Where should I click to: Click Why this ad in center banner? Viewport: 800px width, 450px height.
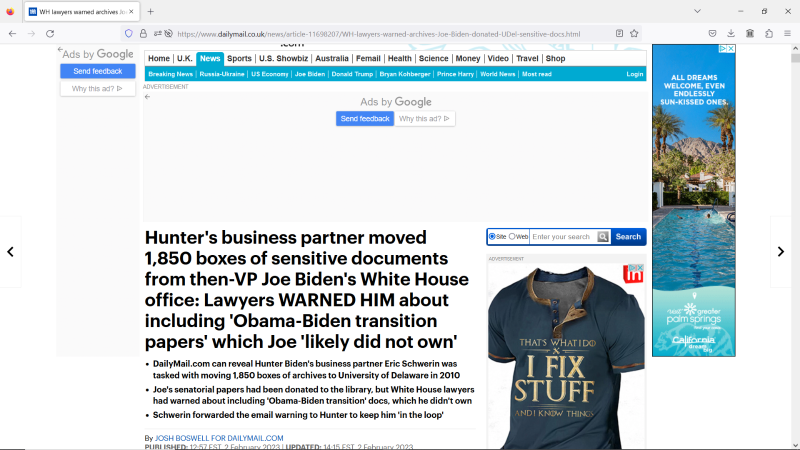[424, 119]
